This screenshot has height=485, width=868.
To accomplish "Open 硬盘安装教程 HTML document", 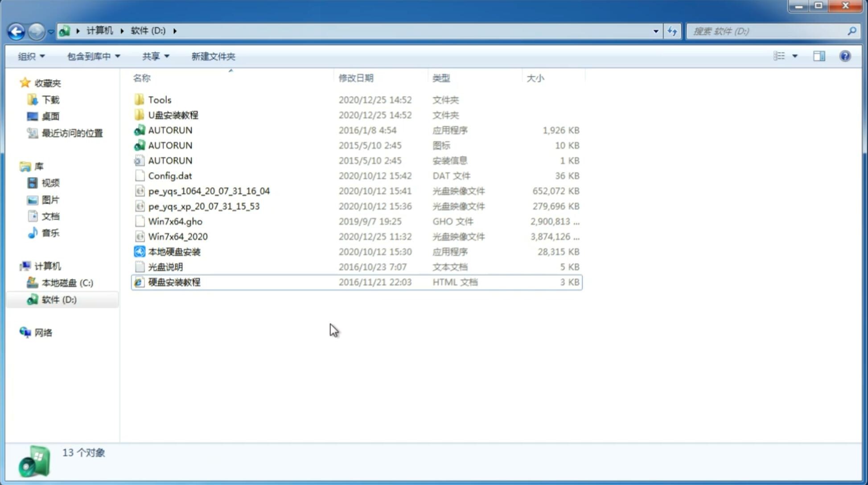I will 173,282.
